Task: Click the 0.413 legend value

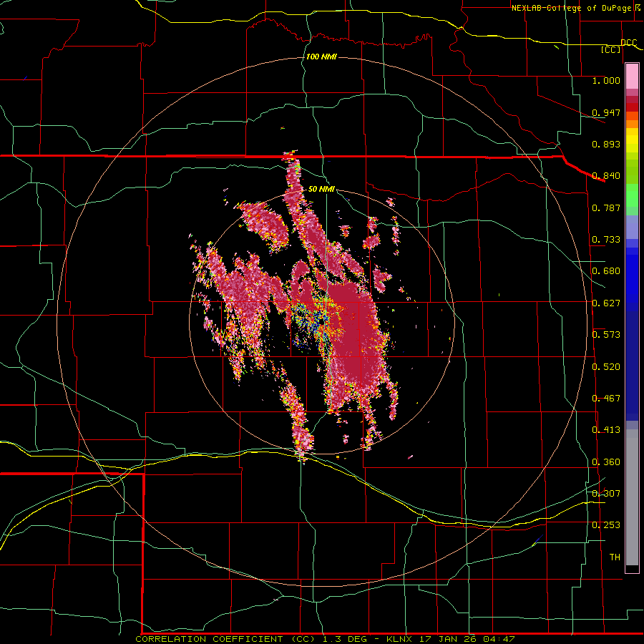Action: click(x=606, y=430)
